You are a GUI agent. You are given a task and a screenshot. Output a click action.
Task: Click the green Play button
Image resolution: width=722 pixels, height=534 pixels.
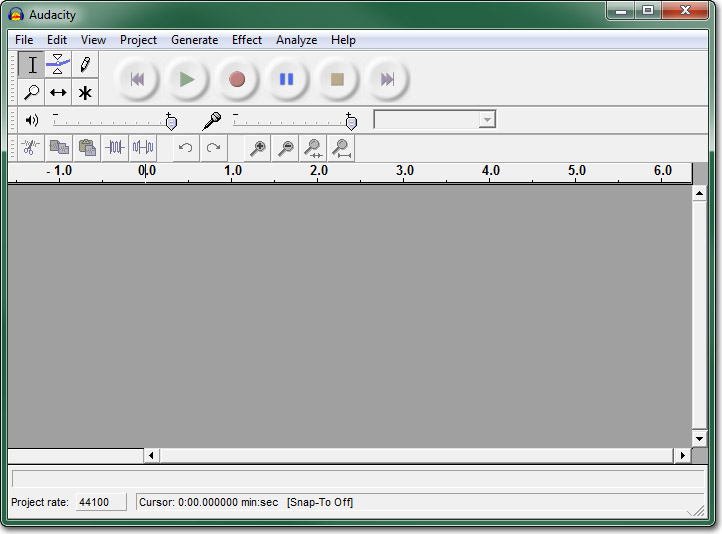(x=186, y=79)
